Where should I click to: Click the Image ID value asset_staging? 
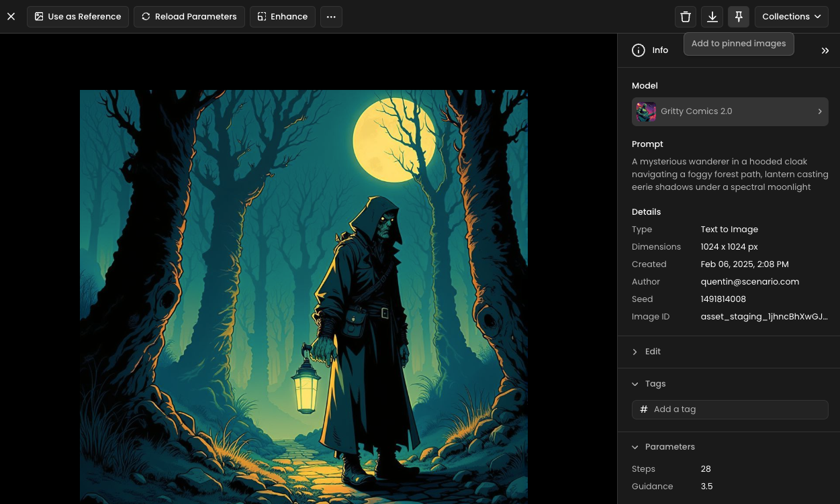(764, 317)
